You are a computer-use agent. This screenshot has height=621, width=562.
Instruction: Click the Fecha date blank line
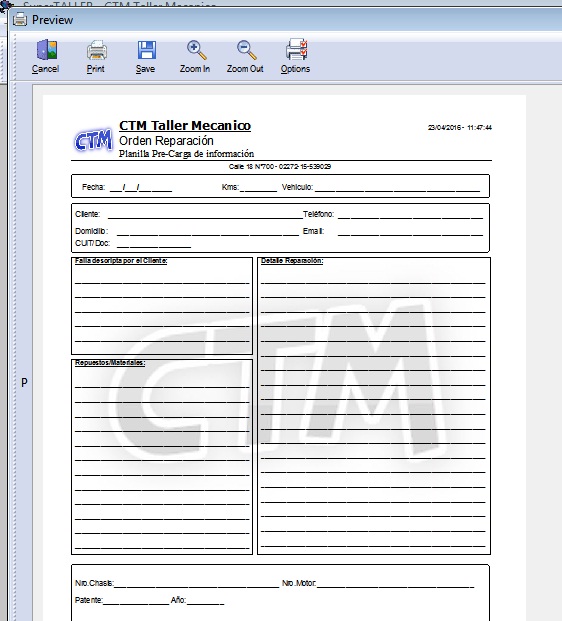[141, 188]
